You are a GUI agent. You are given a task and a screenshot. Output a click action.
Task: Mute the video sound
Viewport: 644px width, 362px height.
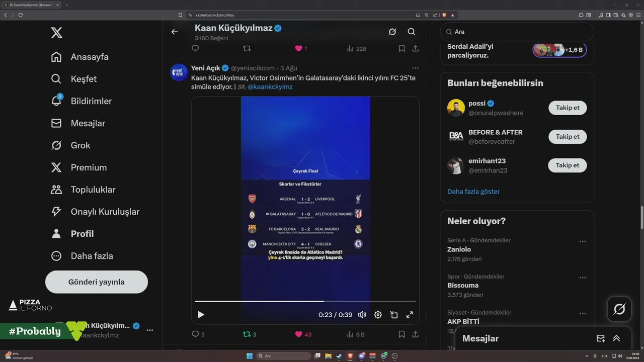click(362, 315)
